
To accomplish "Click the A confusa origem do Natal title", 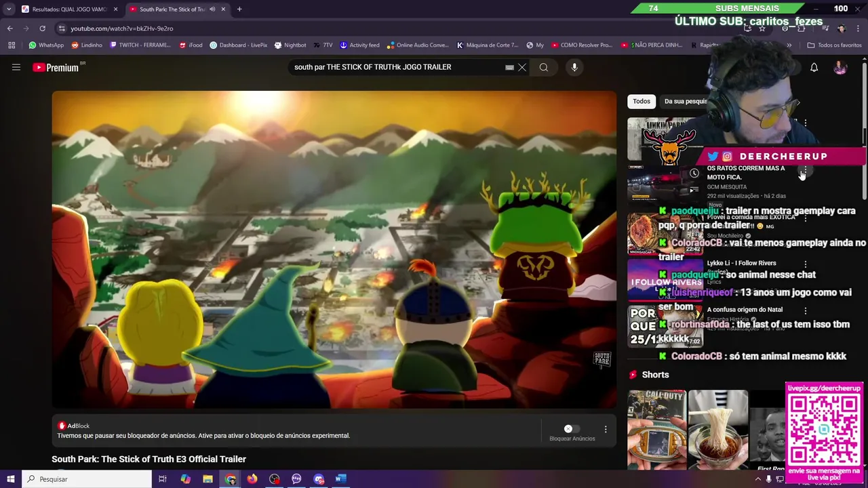I will [746, 310].
